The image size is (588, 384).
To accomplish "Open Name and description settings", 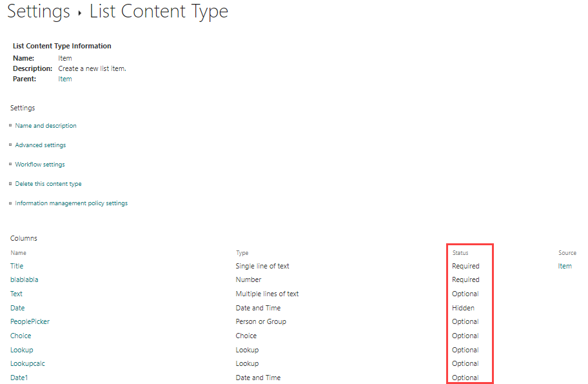I will 46,126.
